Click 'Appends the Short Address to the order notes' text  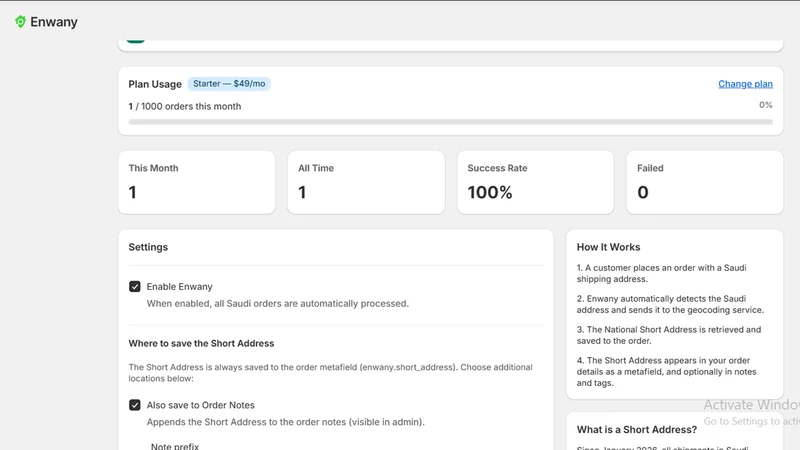tap(286, 422)
